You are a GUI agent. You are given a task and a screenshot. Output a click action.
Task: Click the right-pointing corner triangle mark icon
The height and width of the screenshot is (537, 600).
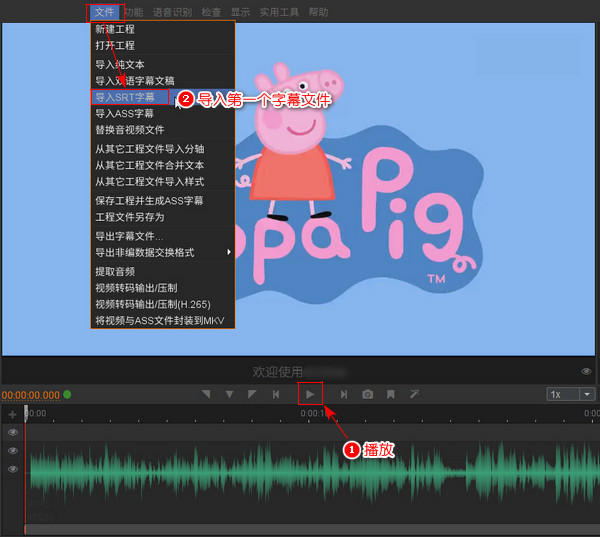pyautogui.click(x=252, y=394)
